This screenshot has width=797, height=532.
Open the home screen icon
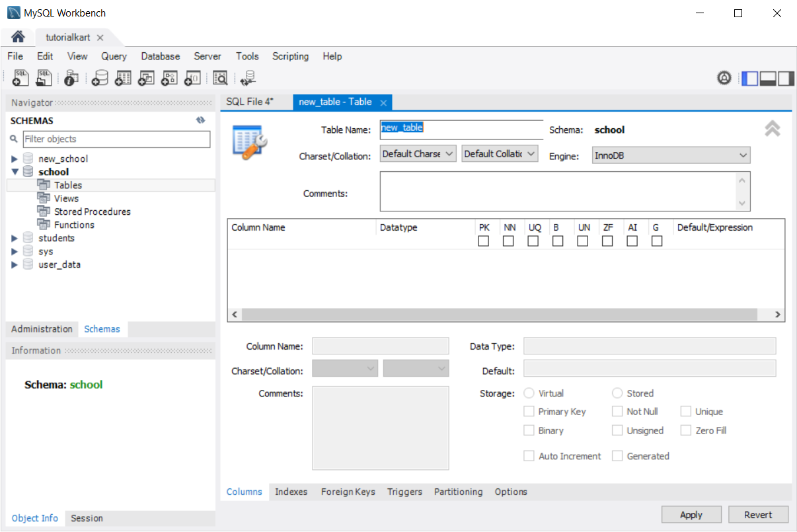18,36
